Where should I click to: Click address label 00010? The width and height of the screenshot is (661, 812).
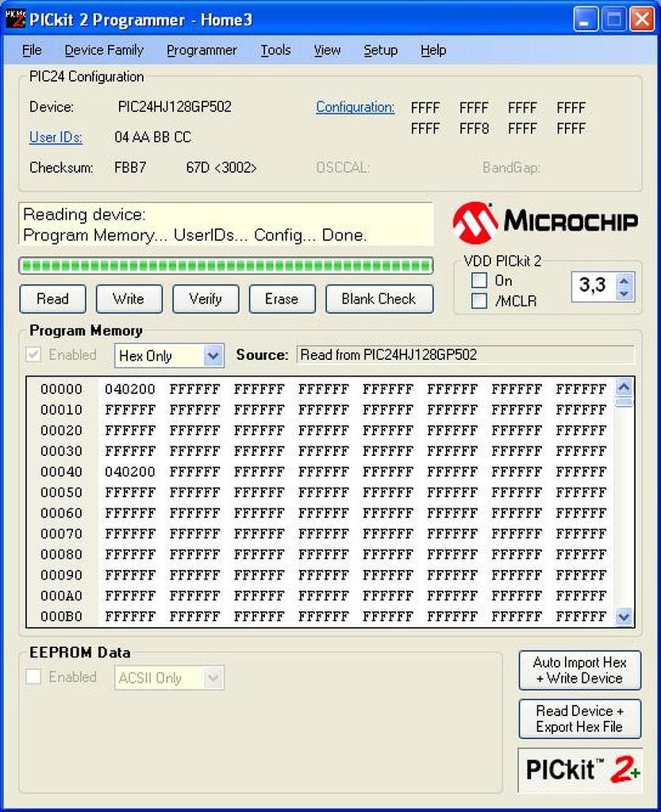pos(62,410)
